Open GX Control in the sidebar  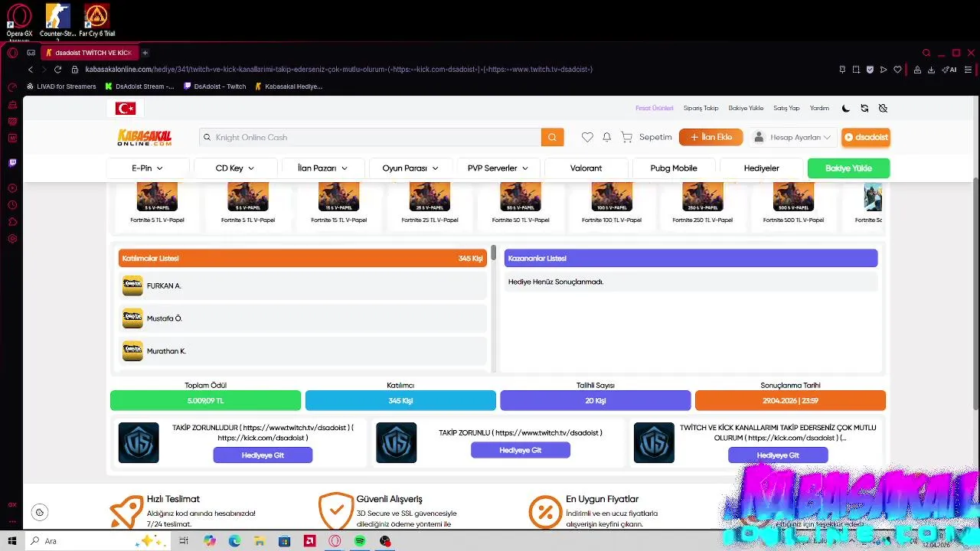point(12,87)
